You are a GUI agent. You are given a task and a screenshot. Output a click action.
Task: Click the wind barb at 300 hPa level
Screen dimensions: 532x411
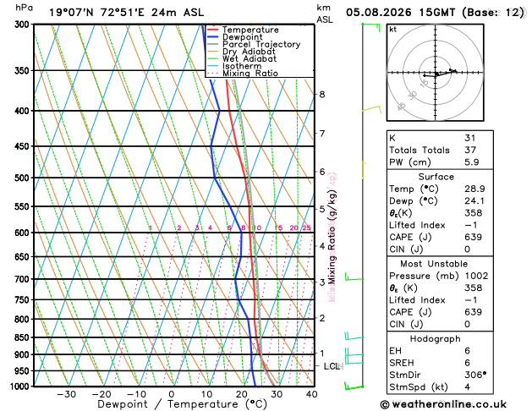pyautogui.click(x=370, y=27)
